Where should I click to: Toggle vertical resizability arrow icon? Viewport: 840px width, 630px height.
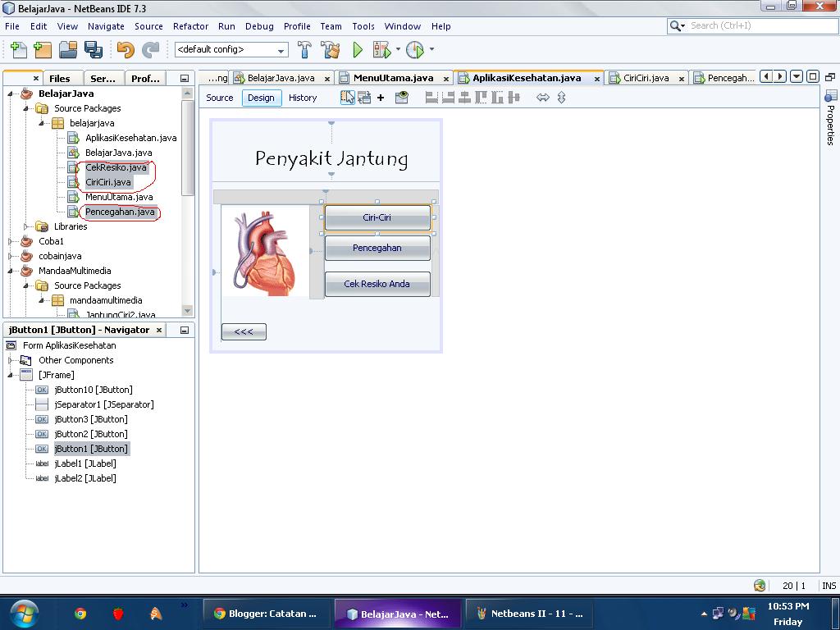click(561, 98)
